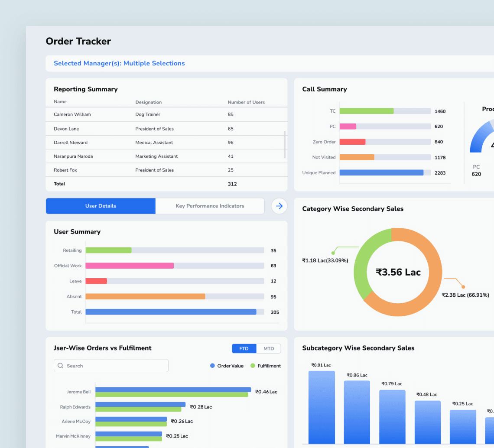The width and height of the screenshot is (494, 448).
Task: Focus the Search input field
Action: coord(111,366)
